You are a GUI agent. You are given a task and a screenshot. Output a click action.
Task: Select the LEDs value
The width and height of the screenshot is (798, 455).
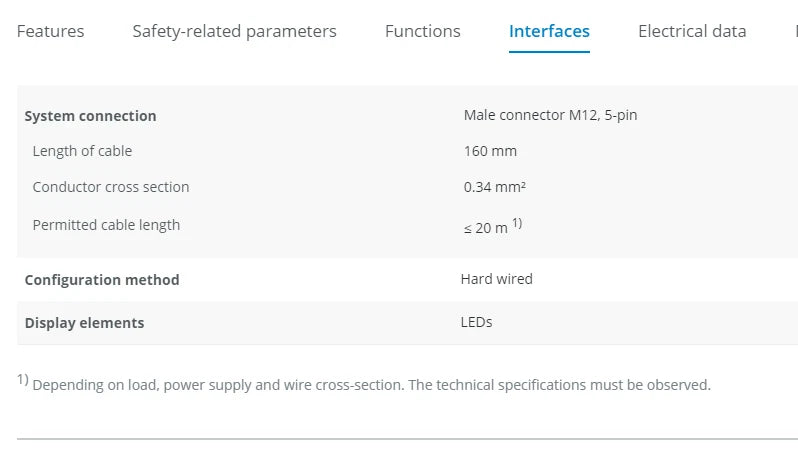coord(476,322)
